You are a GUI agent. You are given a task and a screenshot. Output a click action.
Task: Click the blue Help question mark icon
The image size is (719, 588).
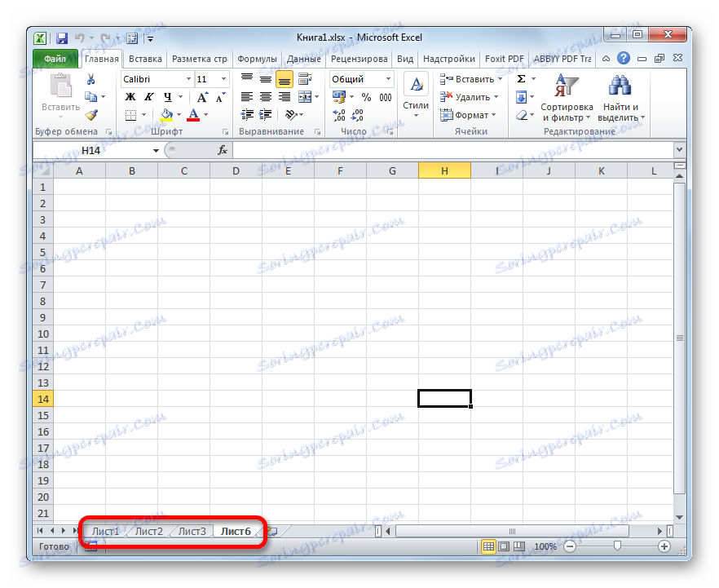pos(623,58)
